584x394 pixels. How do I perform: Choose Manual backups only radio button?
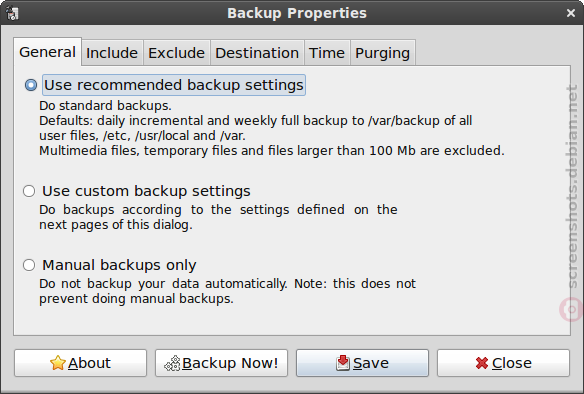[29, 265]
